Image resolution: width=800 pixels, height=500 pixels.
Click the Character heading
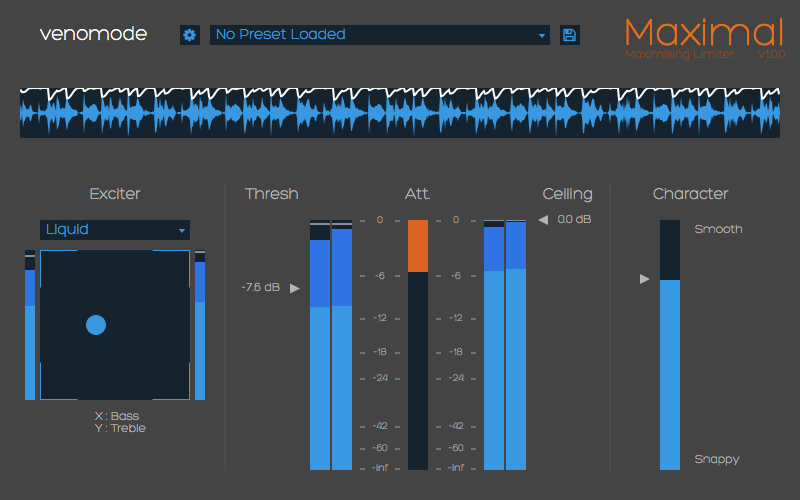(x=690, y=194)
